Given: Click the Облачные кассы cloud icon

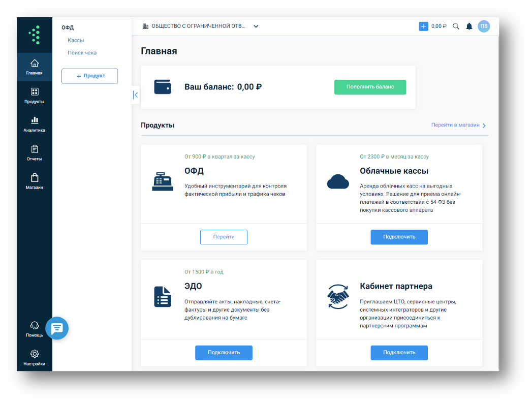Looking at the screenshot, I should pos(338,181).
